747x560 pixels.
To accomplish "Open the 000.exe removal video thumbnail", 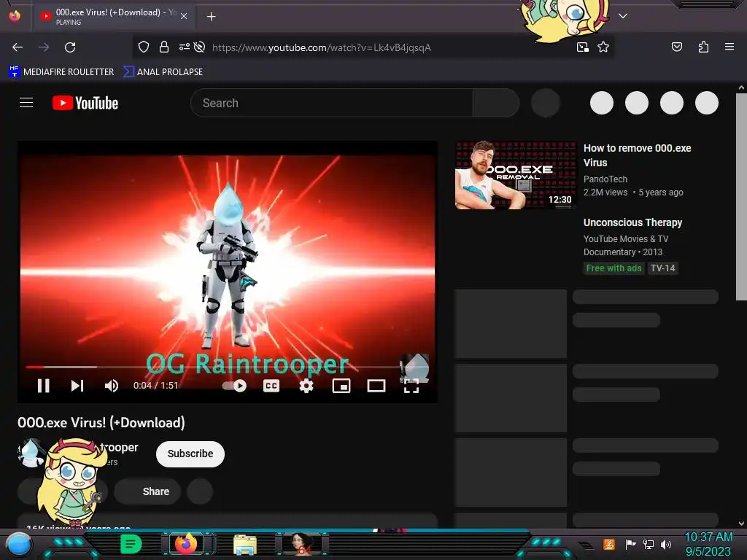I will [x=516, y=175].
